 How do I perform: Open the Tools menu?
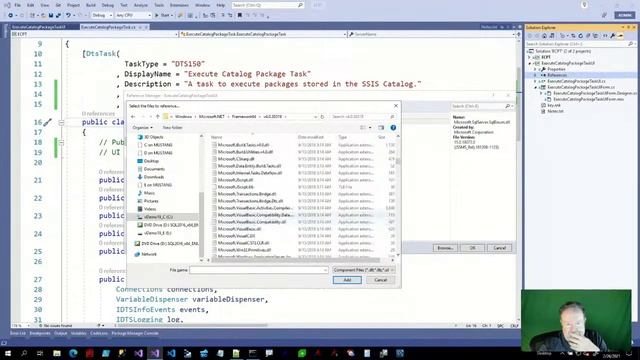coord(158,5)
